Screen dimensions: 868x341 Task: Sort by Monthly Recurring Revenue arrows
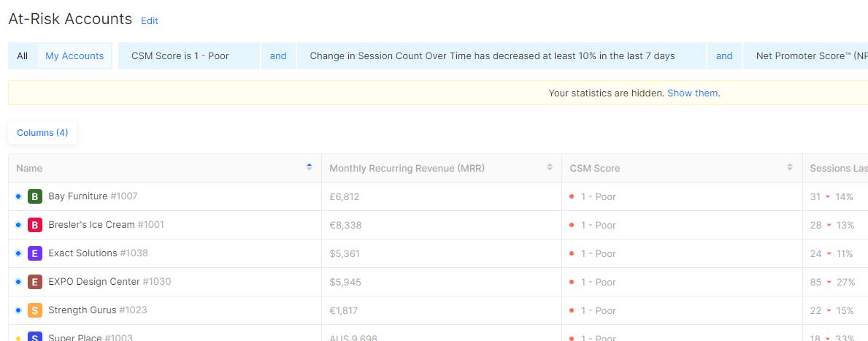549,166
